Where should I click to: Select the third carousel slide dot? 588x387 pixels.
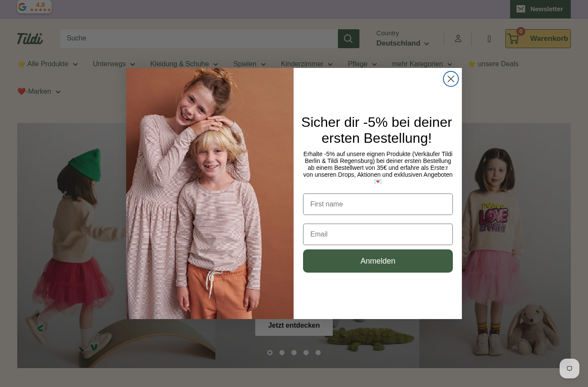[294, 353]
